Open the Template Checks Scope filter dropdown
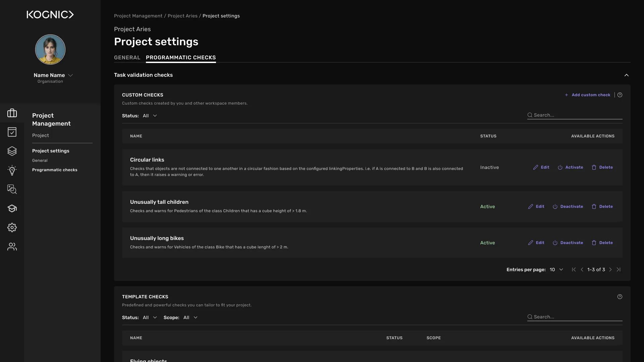The image size is (644, 362). tap(190, 317)
